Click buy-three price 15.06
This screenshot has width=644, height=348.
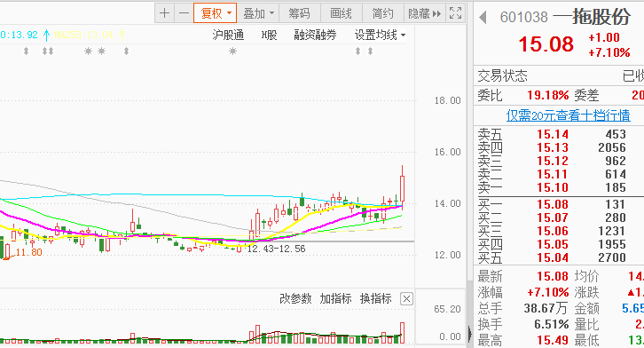553,231
